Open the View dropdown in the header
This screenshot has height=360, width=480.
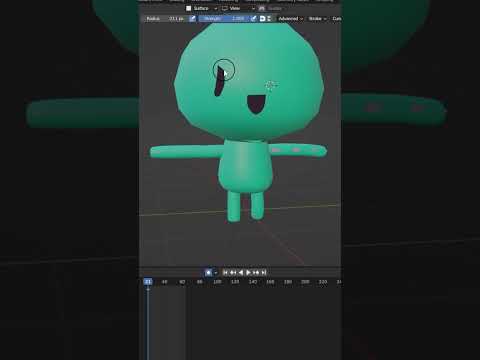(x=238, y=8)
